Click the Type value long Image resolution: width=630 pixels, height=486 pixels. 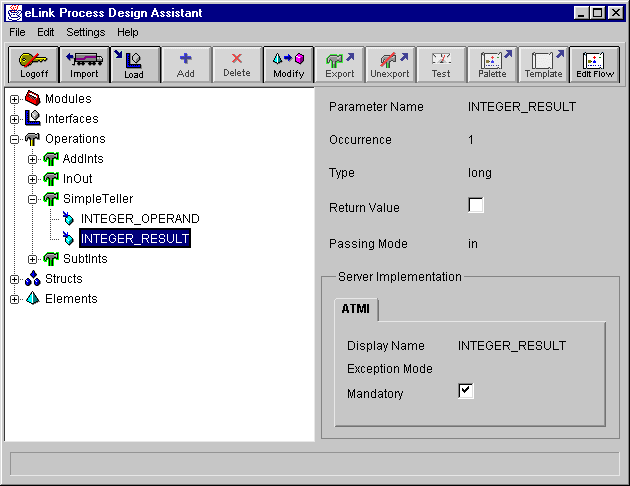[x=480, y=173]
